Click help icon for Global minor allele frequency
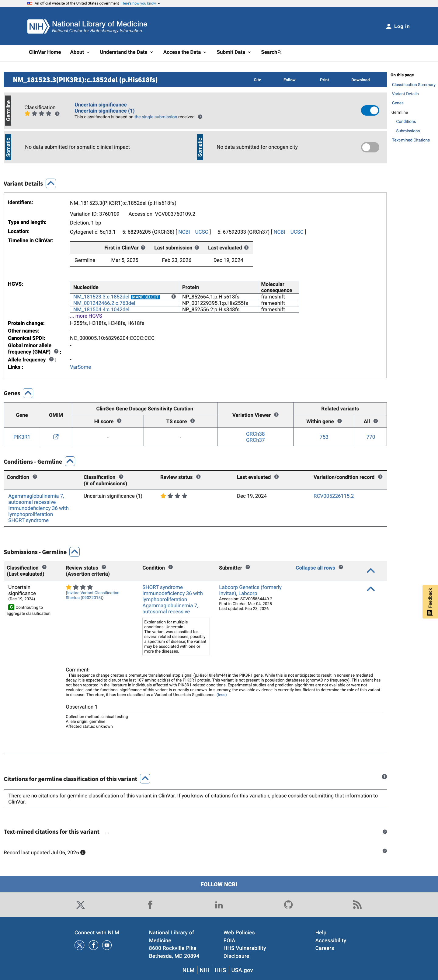Image resolution: width=438 pixels, height=980 pixels. pos(56,351)
